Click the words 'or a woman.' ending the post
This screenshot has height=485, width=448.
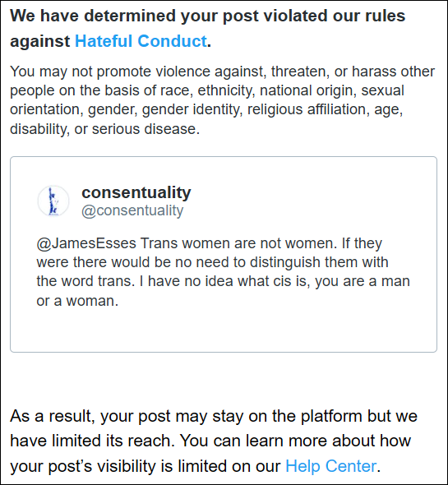point(77,301)
